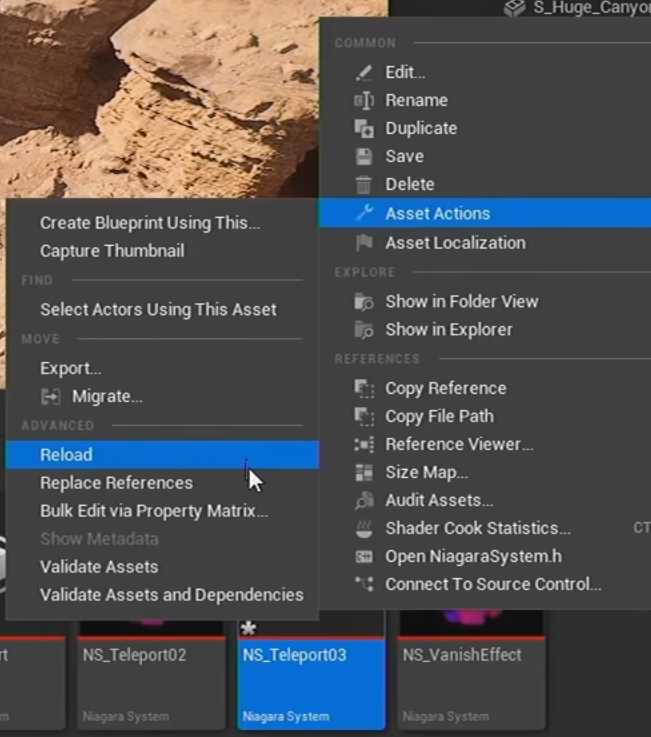Select Create Blueprint Using This...
Viewport: 651px width, 737px height.
162,223
